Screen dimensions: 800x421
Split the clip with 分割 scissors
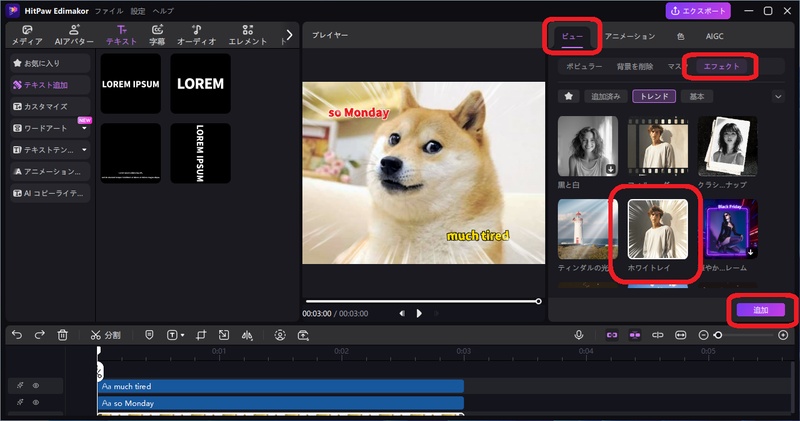105,335
